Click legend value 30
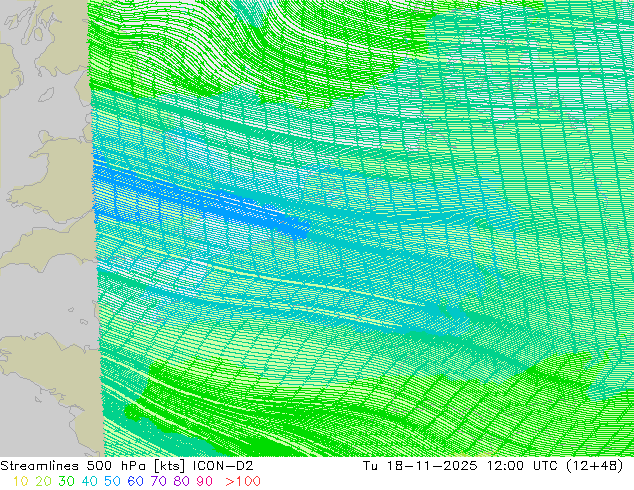 (x=66, y=481)
